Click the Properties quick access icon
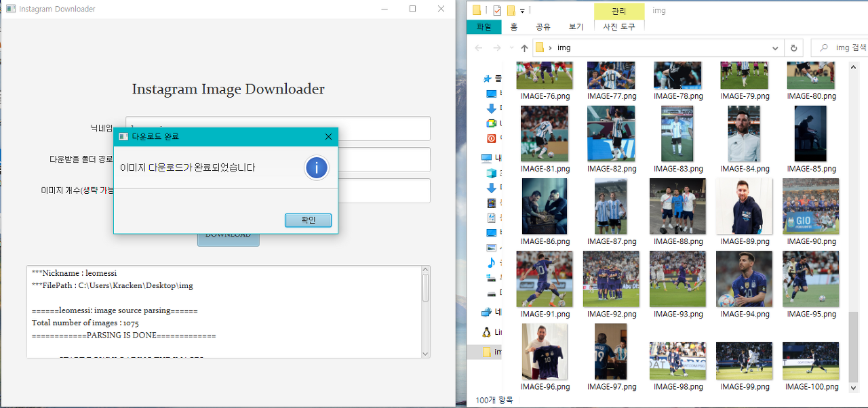Viewport: 868px width, 408px height. click(497, 10)
